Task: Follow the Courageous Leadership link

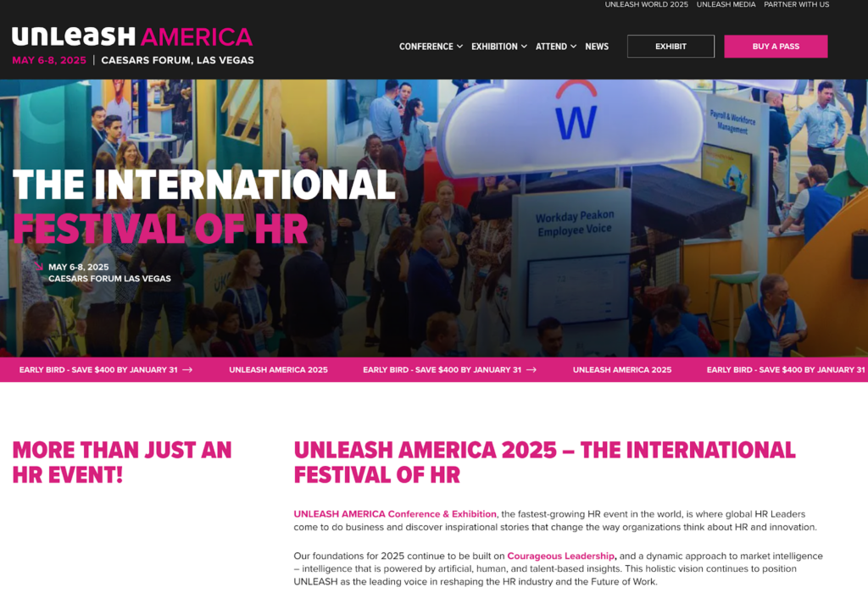Action: [560, 556]
